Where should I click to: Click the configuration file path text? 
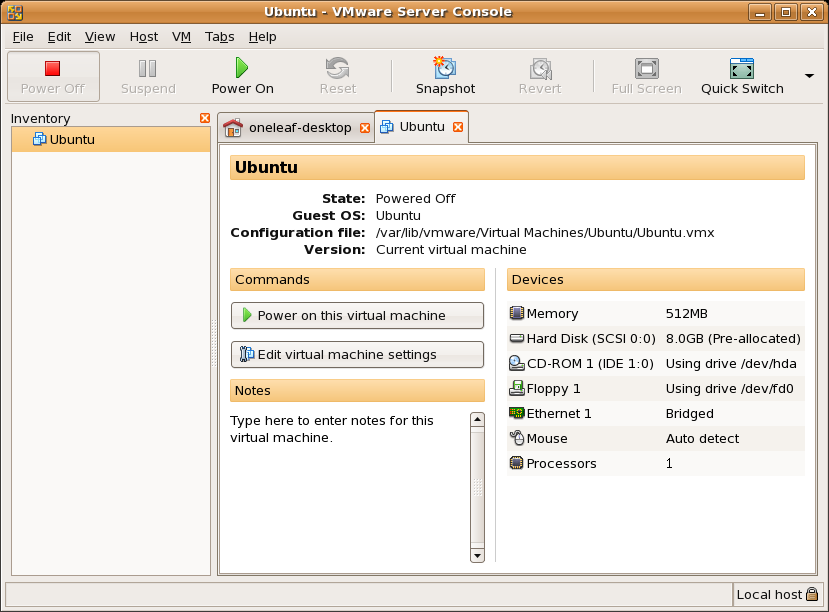[545, 233]
